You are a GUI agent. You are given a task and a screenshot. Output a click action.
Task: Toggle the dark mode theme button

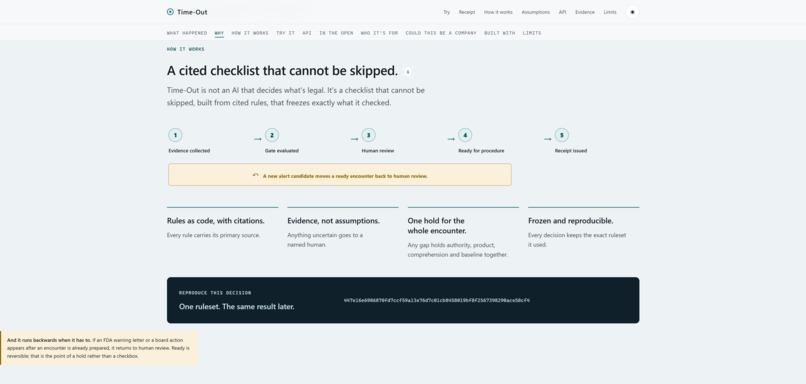632,12
